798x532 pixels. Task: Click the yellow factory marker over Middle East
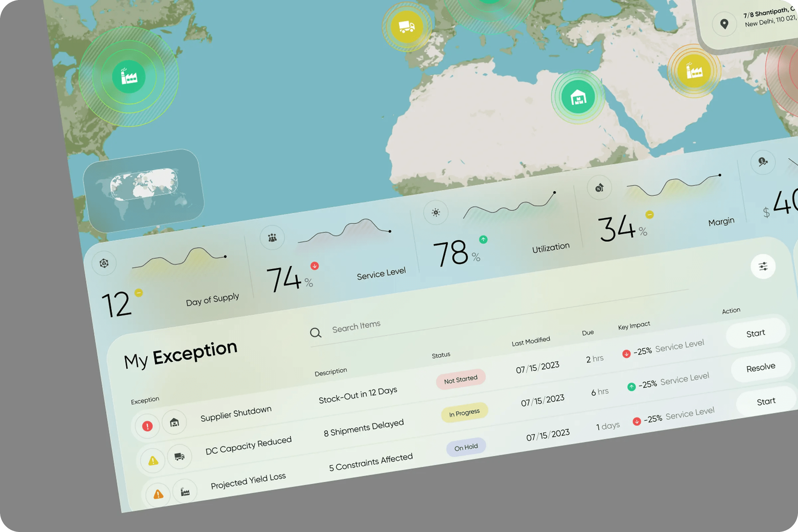pyautogui.click(x=694, y=71)
